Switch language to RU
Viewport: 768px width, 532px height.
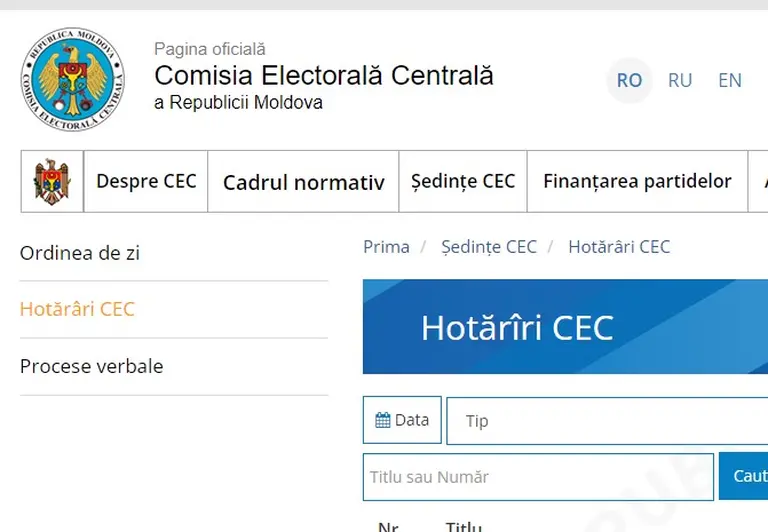[680, 80]
